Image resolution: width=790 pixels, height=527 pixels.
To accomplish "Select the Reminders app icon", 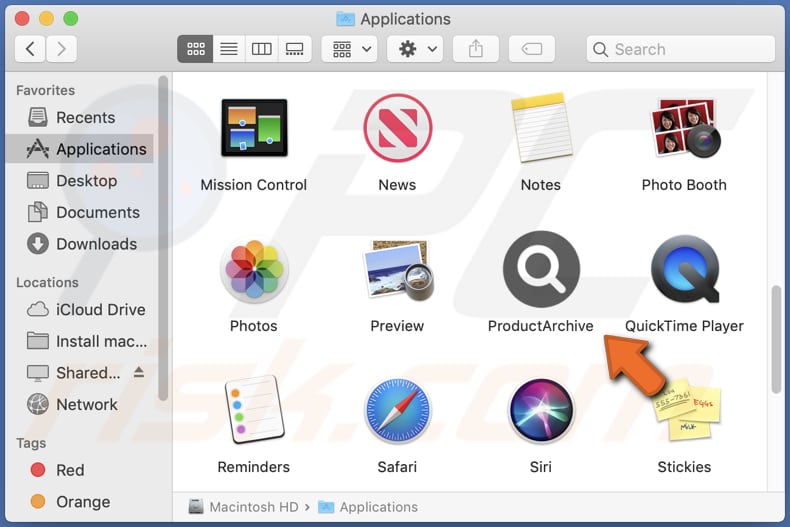I will pos(254,410).
